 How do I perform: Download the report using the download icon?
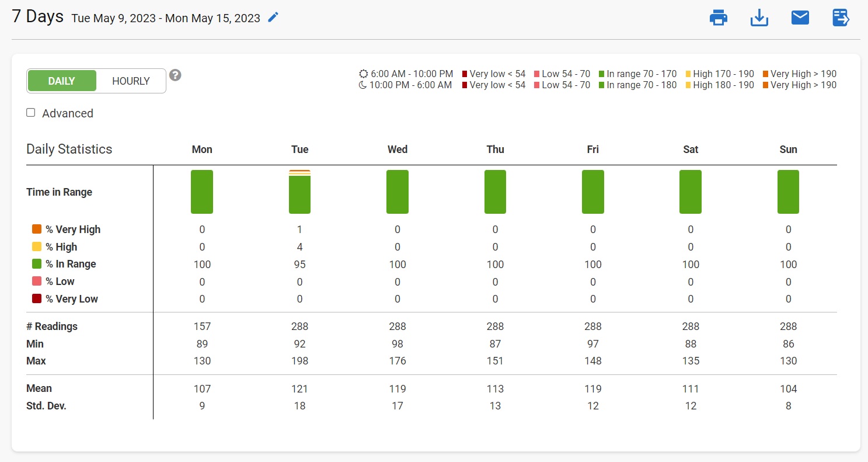click(x=759, y=18)
